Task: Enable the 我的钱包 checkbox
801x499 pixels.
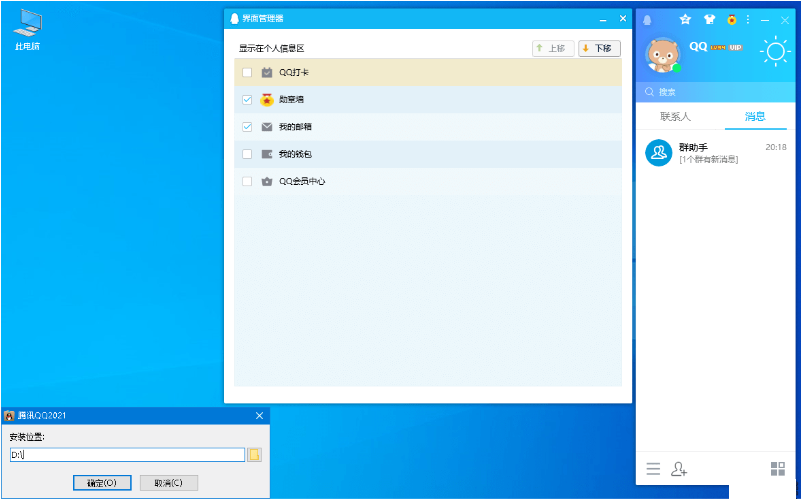Action: tap(247, 154)
